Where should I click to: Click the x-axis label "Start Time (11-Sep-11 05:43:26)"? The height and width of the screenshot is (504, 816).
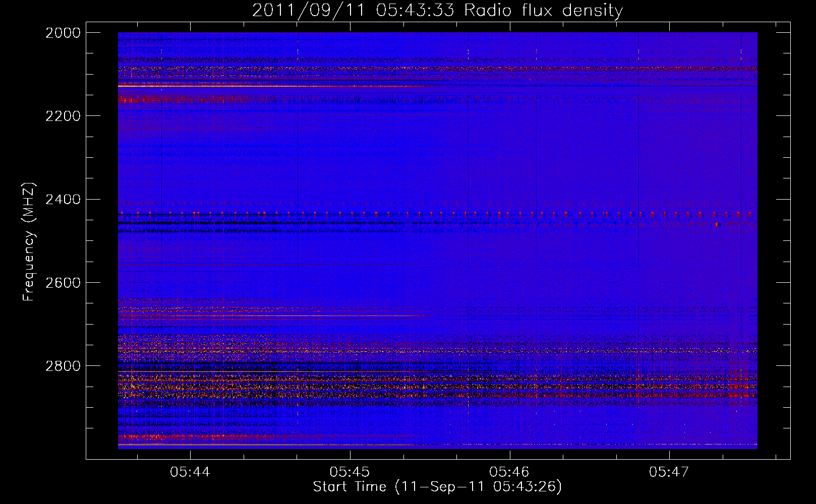pos(437,487)
